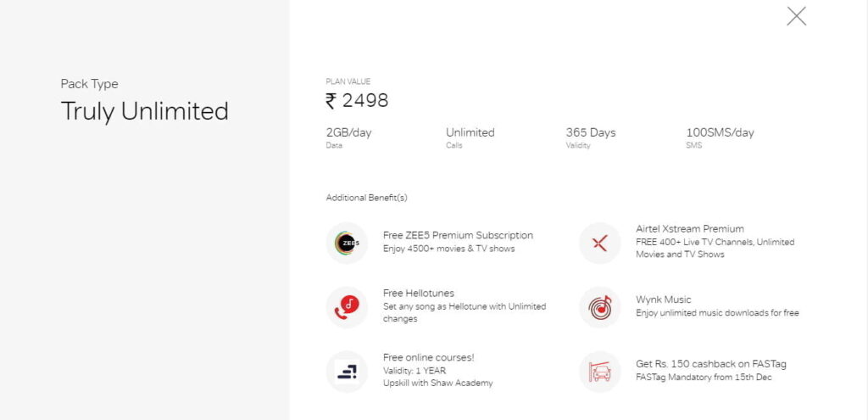Click the FASTag car toll icon

[600, 372]
